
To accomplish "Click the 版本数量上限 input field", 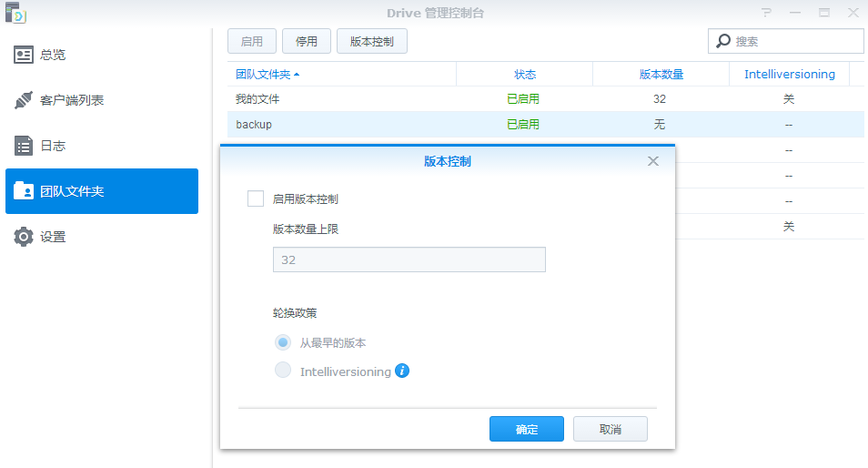I will pos(409,259).
